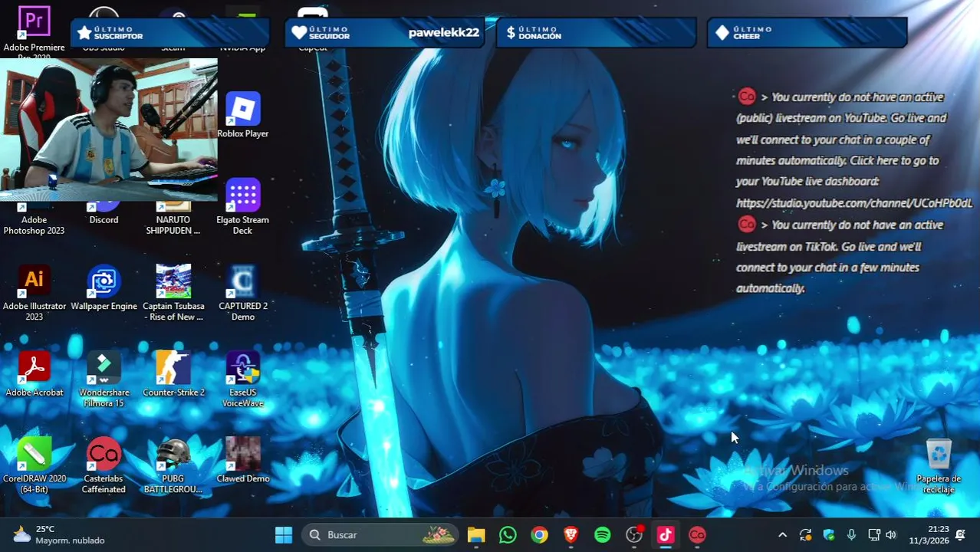Open File Explorer from the taskbar
The height and width of the screenshot is (552, 980).
[476, 534]
